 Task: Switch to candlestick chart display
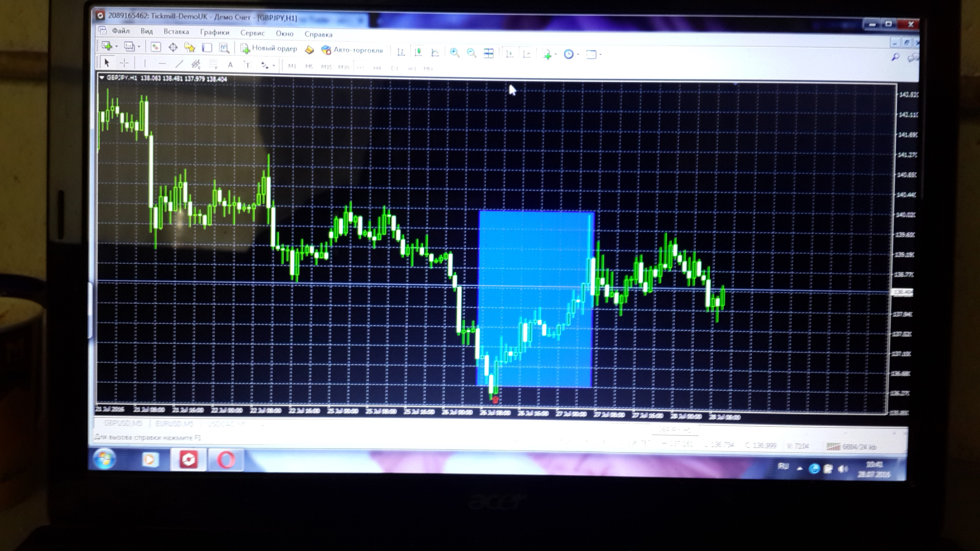pyautogui.click(x=418, y=52)
